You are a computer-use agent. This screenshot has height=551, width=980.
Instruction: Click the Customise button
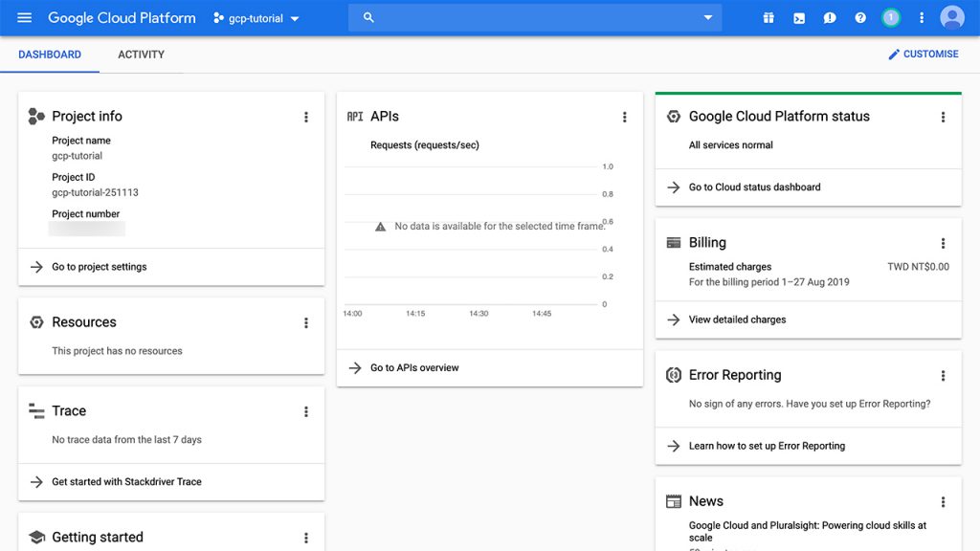[x=924, y=55]
